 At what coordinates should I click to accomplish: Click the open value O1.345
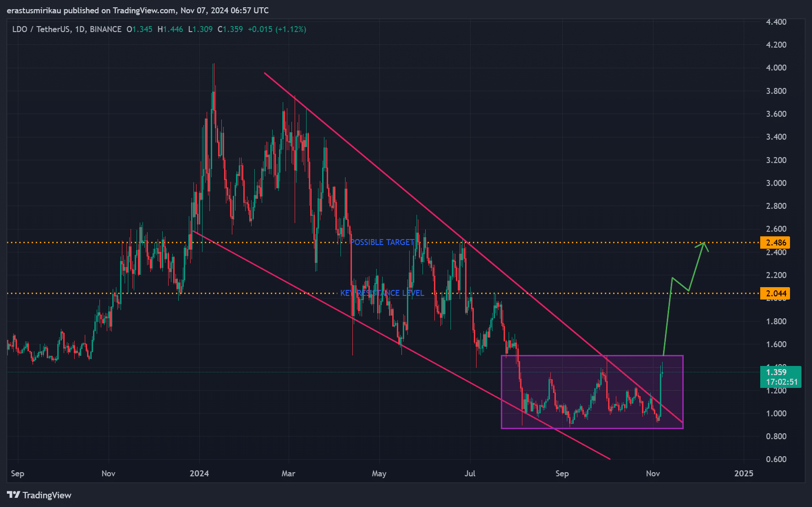[x=139, y=29]
